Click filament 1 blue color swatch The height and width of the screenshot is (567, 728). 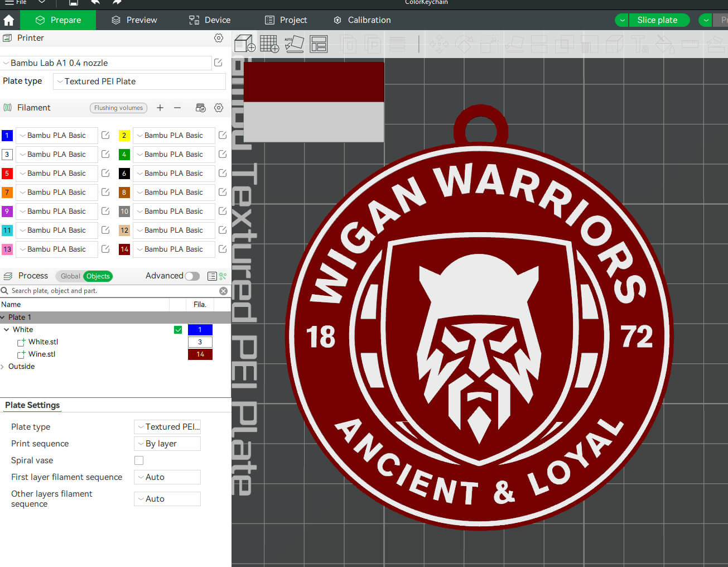click(x=7, y=136)
